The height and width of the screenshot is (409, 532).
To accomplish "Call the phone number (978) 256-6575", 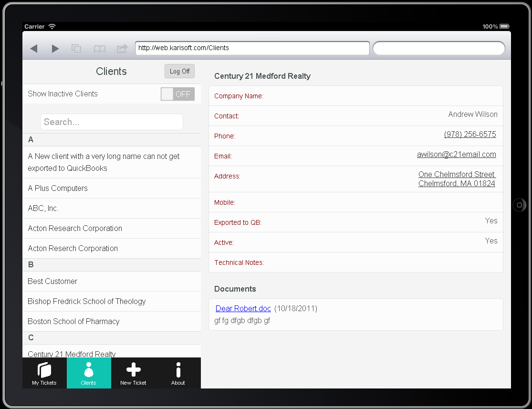I will (x=470, y=134).
